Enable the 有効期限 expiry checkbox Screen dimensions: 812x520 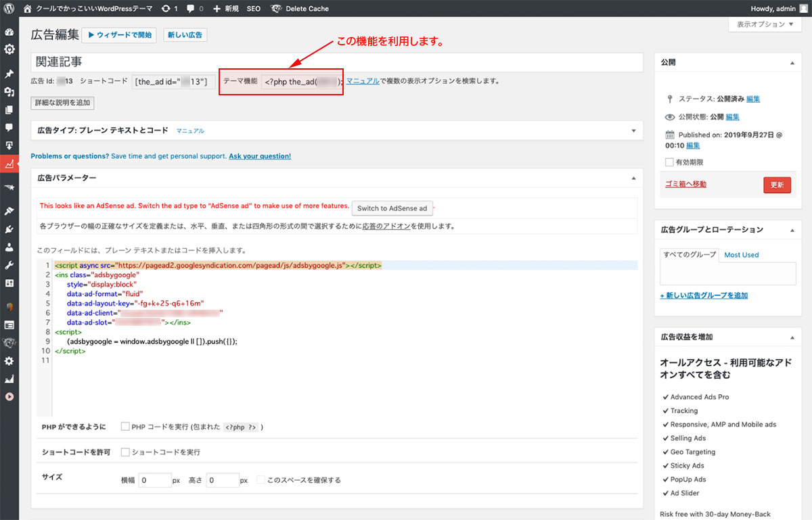coord(669,162)
